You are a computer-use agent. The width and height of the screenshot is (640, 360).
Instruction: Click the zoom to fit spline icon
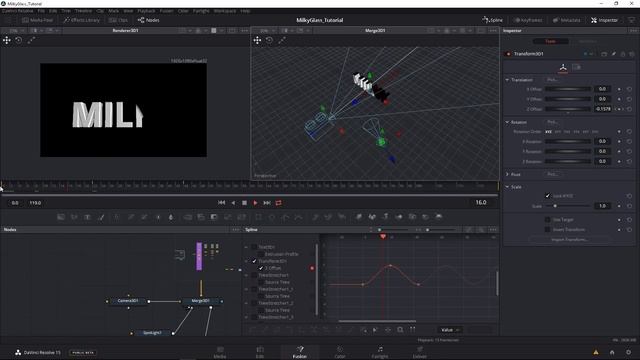pos(400,330)
